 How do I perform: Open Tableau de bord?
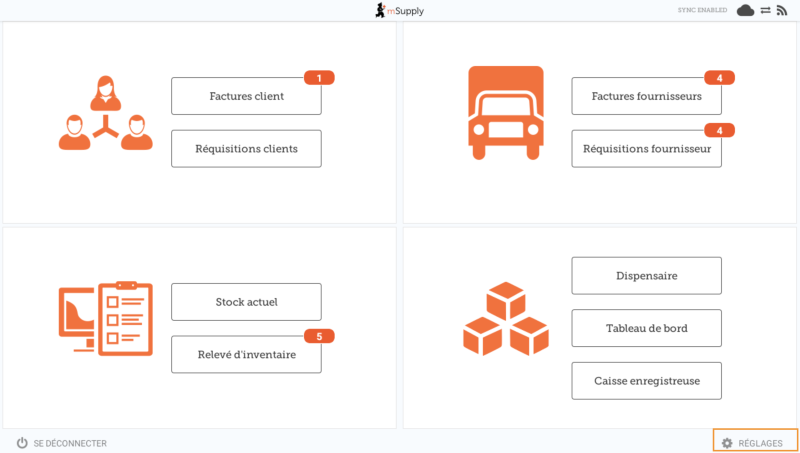(x=646, y=328)
